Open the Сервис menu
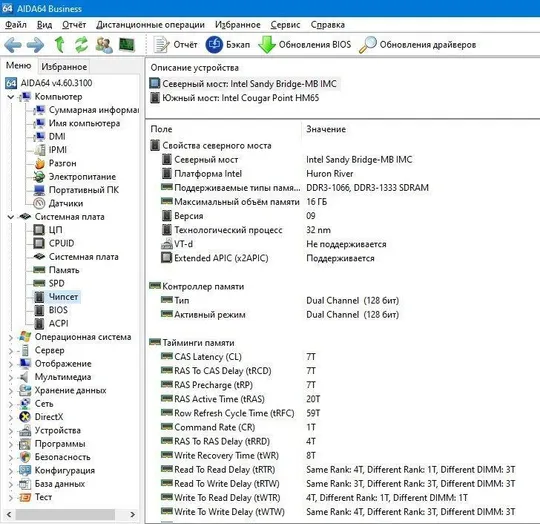Image resolution: width=540 pixels, height=524 pixels. pyautogui.click(x=285, y=25)
